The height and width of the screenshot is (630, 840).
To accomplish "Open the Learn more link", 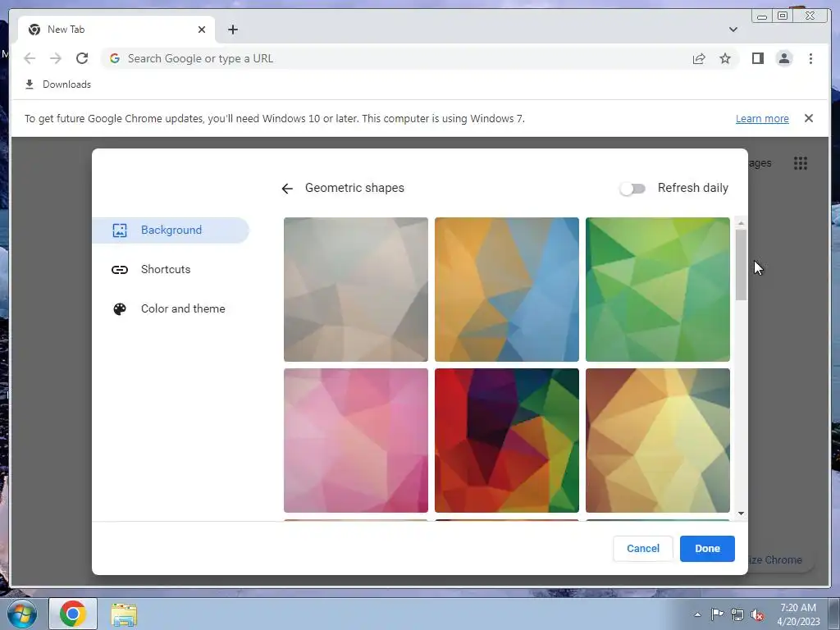I will point(762,118).
